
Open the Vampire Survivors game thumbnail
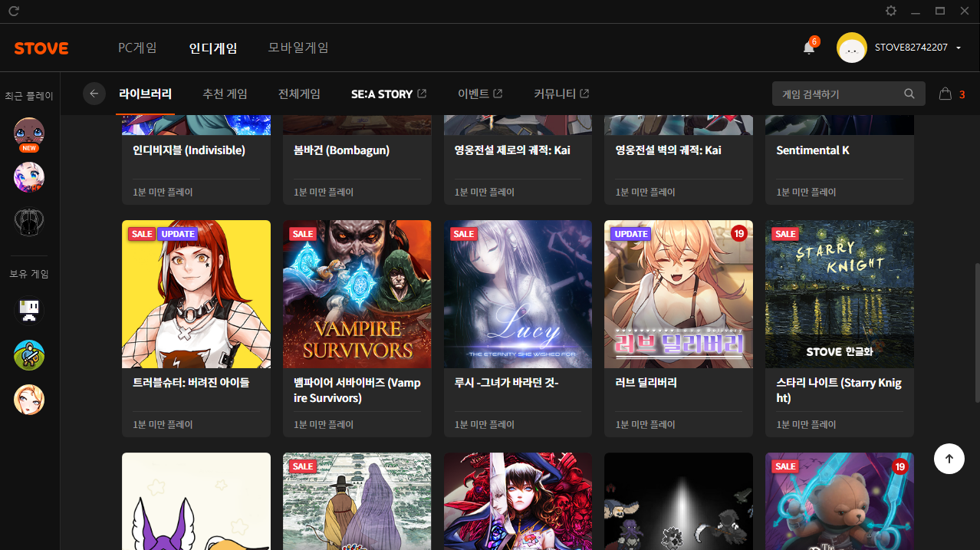[357, 294]
